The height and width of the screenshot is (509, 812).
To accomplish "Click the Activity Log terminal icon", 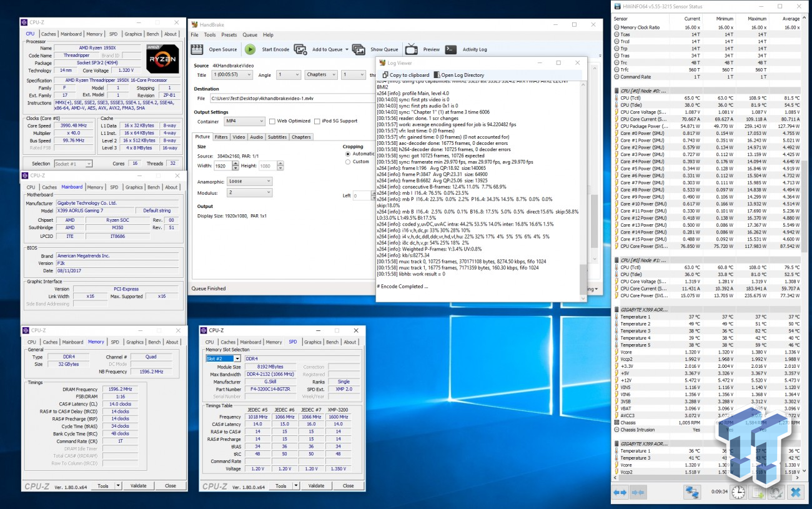I will click(450, 49).
